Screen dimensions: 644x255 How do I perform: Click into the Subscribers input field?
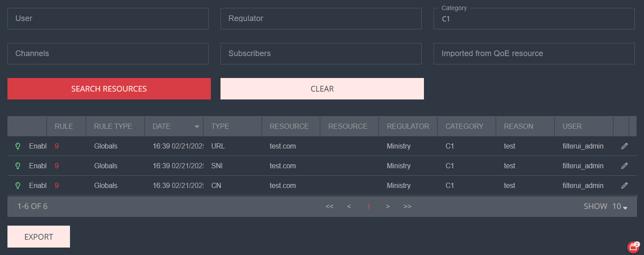321,53
